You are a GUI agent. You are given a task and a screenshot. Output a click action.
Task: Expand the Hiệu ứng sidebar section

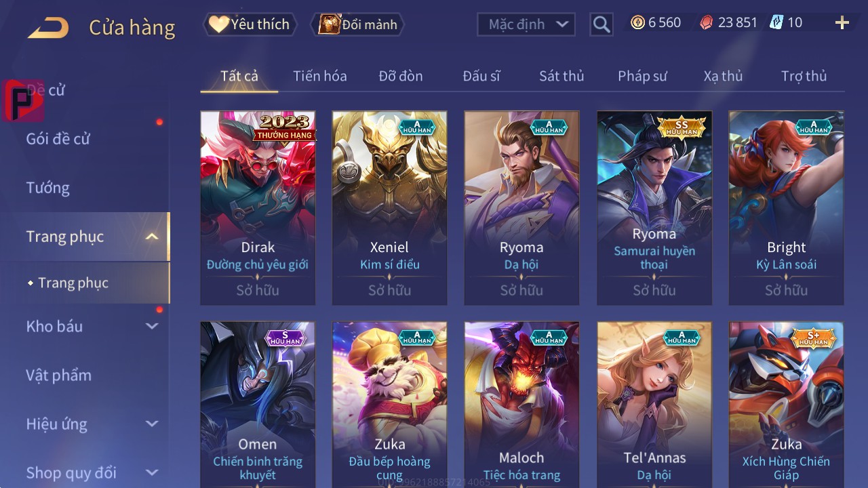(x=152, y=424)
